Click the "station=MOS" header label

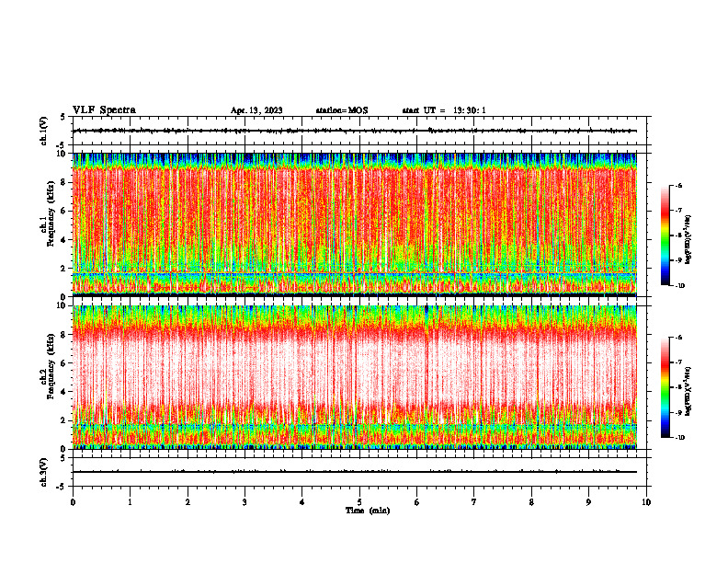point(342,110)
